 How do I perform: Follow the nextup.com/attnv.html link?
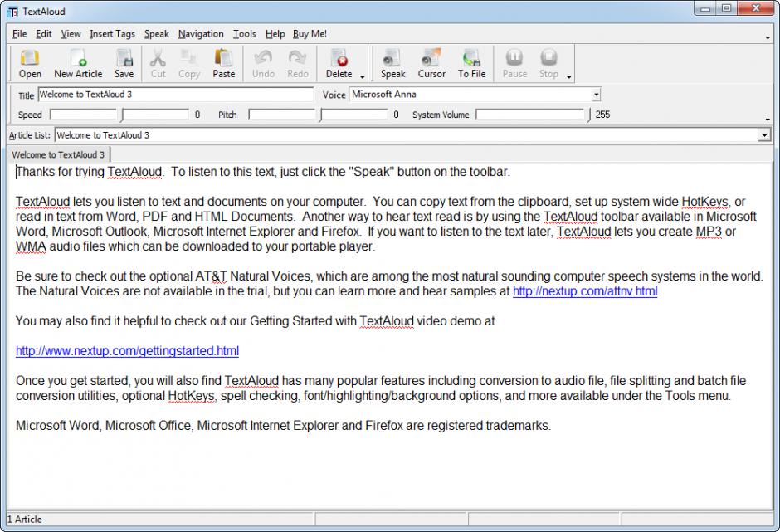pos(585,291)
